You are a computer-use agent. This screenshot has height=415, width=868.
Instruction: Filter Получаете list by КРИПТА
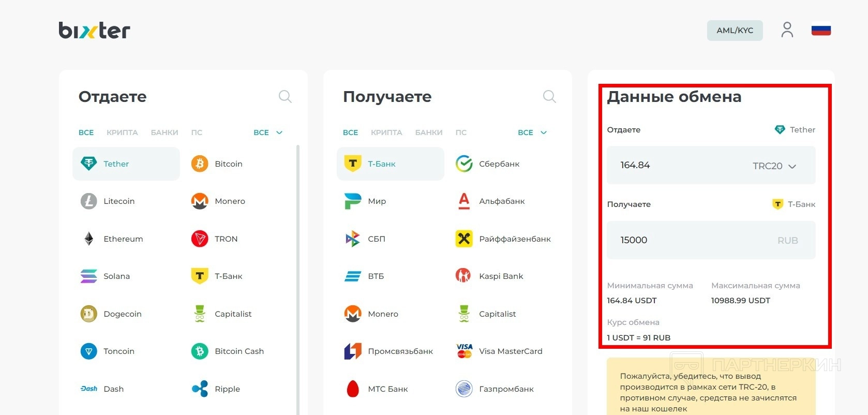pyautogui.click(x=386, y=132)
